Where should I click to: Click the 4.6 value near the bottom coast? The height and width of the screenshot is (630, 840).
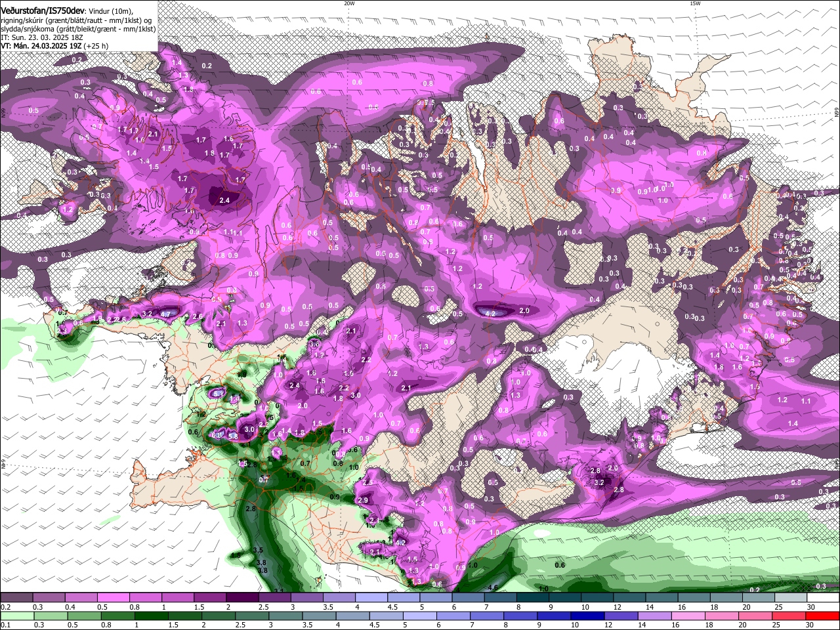pyautogui.click(x=493, y=587)
